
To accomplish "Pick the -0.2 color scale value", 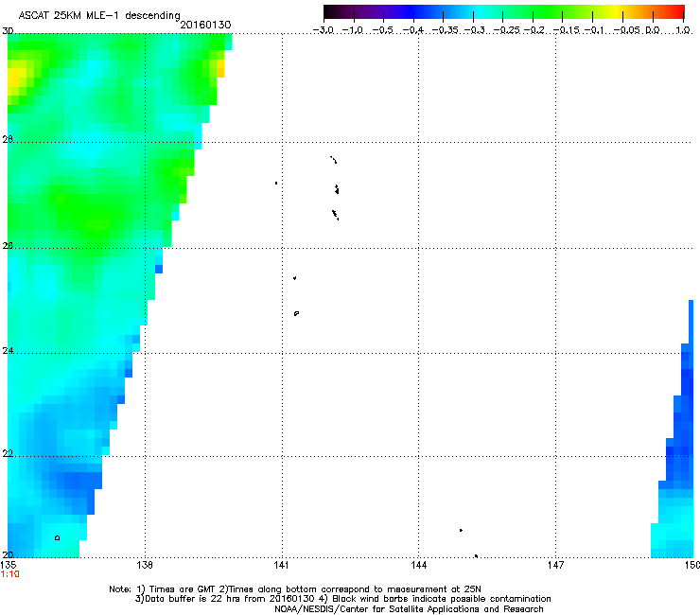I will coord(534,30).
